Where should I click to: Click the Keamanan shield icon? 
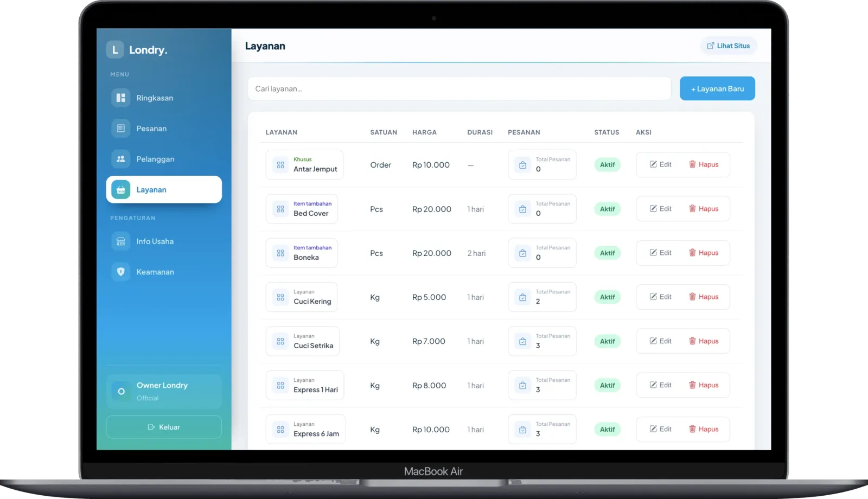click(x=121, y=272)
